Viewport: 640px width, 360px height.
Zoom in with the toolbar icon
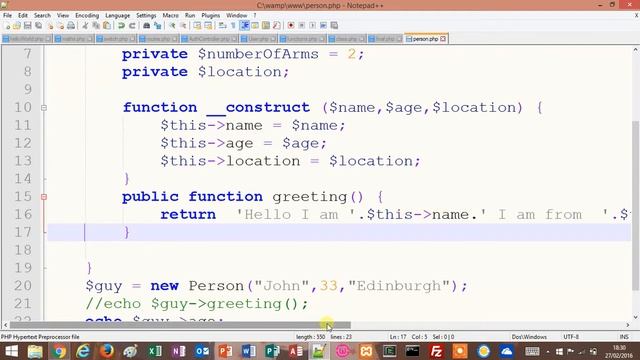[172, 25]
